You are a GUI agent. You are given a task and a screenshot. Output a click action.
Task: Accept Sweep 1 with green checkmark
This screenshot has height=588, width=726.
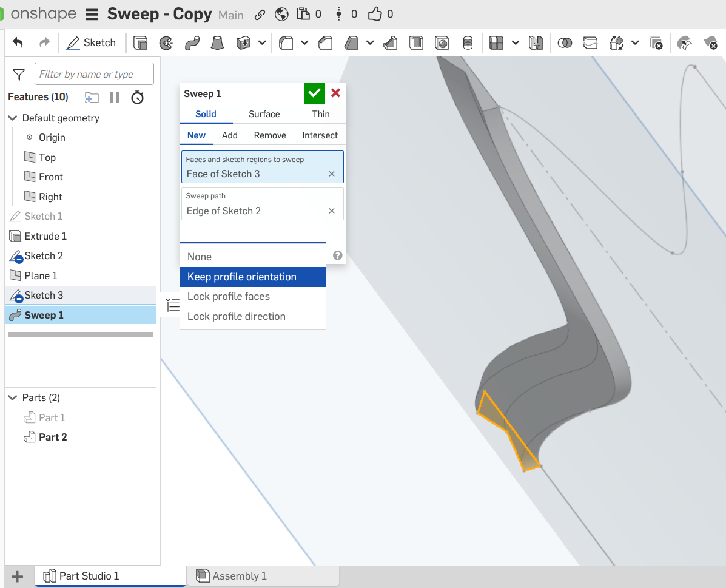(314, 93)
